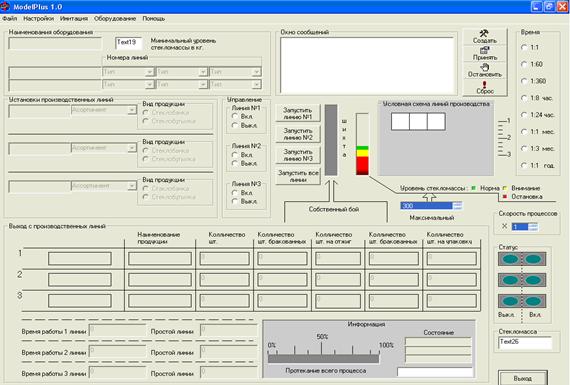Click the Text19 minimal level field
The image size is (570, 385).
point(128,43)
